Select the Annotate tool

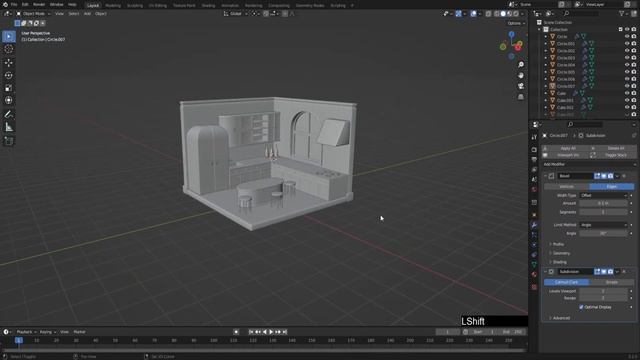pyautogui.click(x=9, y=114)
